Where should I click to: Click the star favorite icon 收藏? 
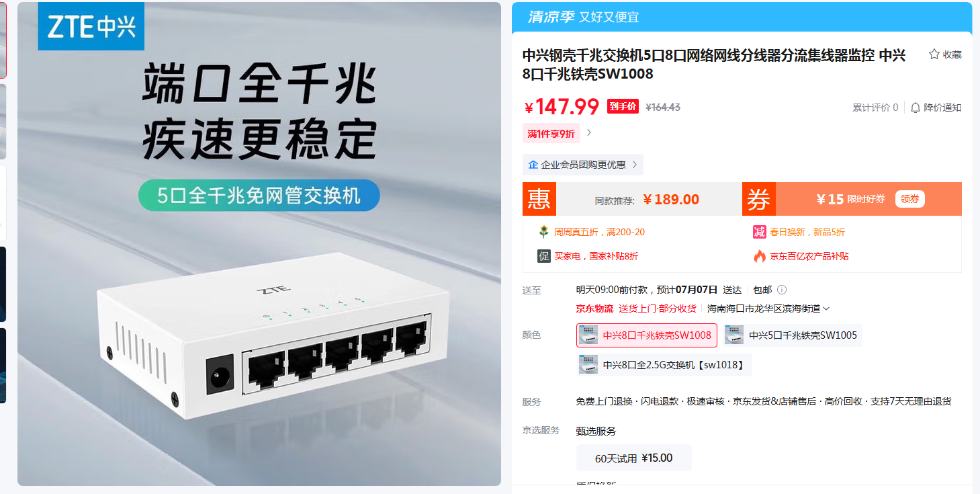click(x=934, y=54)
